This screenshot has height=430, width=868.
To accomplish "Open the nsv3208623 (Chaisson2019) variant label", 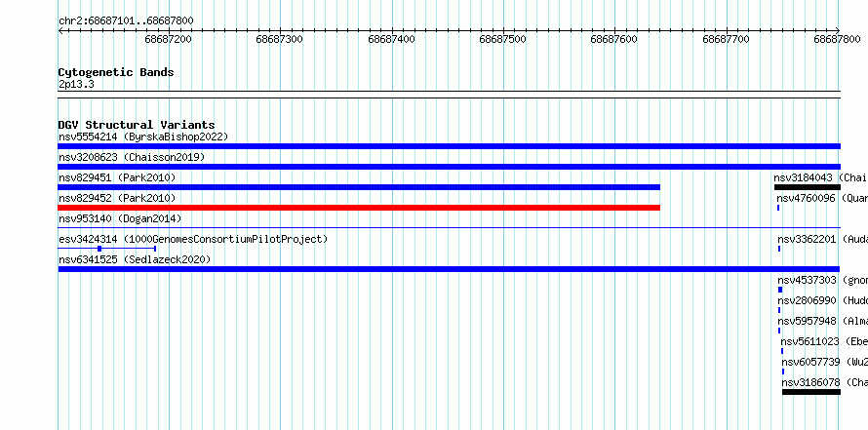I will pyautogui.click(x=132, y=157).
